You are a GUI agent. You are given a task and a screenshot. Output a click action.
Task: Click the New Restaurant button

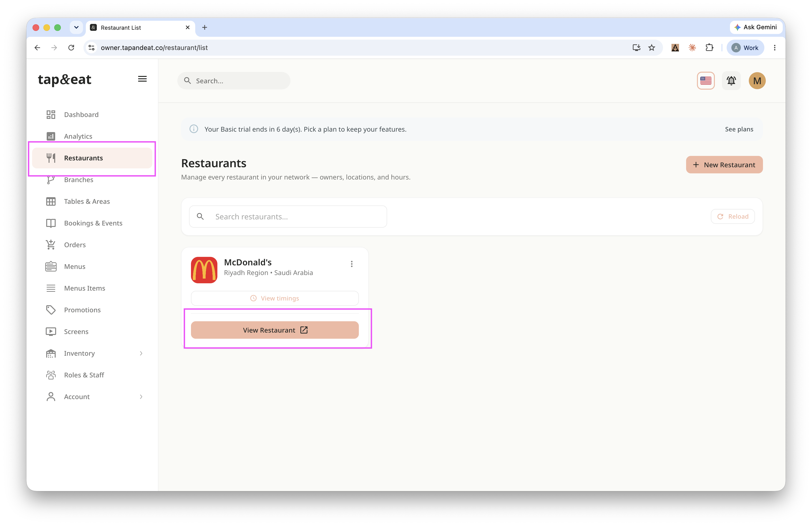[x=724, y=165]
